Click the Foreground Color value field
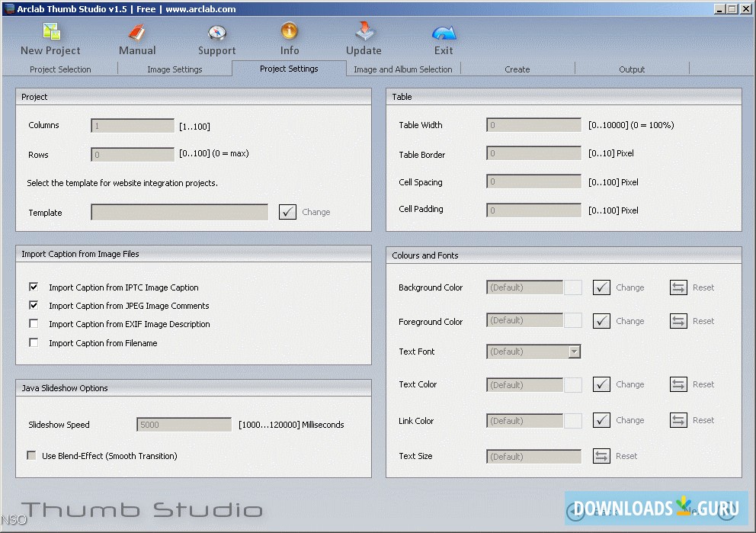Viewport: 756px width, 533px height. 524,320
